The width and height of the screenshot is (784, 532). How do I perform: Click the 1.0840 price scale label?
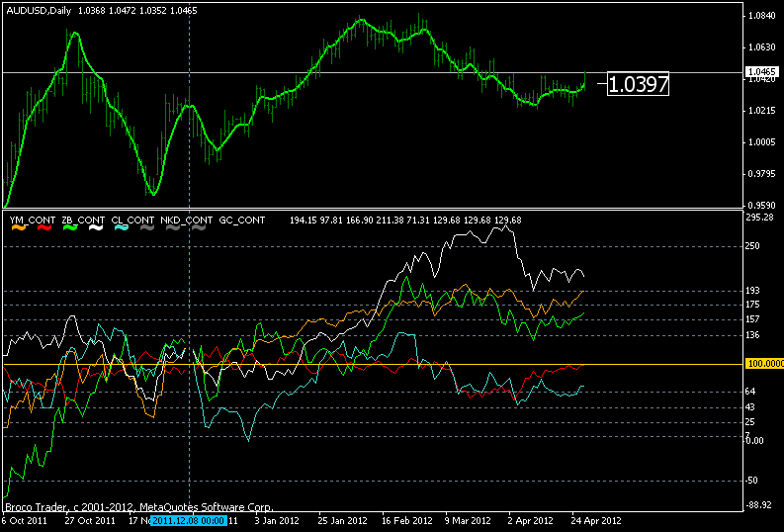pyautogui.click(x=761, y=16)
